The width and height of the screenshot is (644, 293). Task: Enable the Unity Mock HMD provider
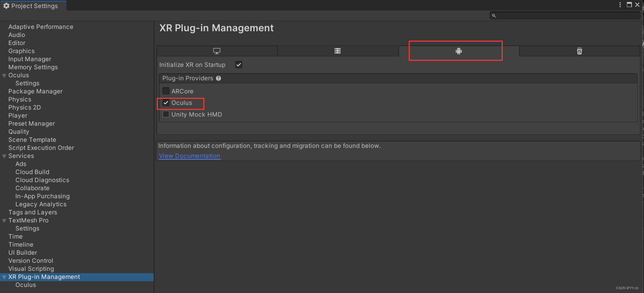coord(166,114)
